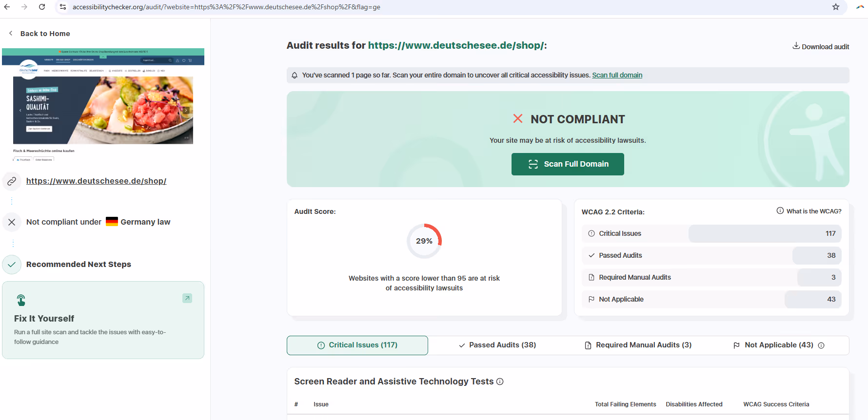Click the bell icon in scan notice
This screenshot has width=868, height=420.
pyautogui.click(x=295, y=75)
